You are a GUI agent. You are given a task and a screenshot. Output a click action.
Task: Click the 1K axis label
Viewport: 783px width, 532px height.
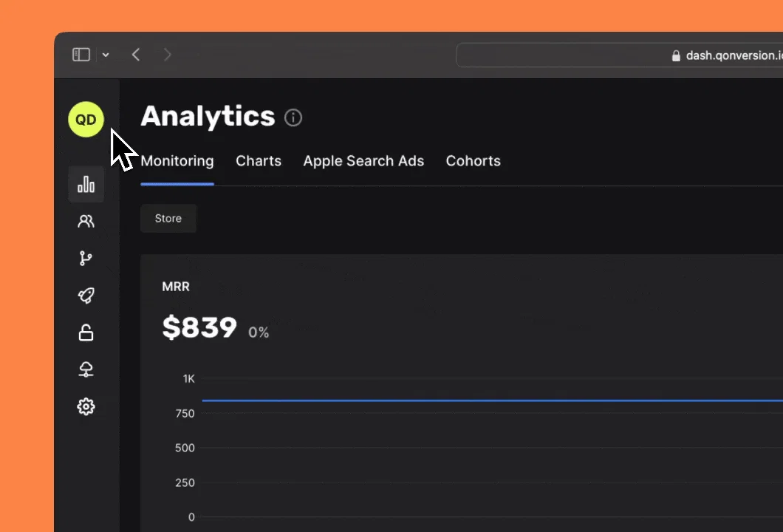(x=189, y=378)
